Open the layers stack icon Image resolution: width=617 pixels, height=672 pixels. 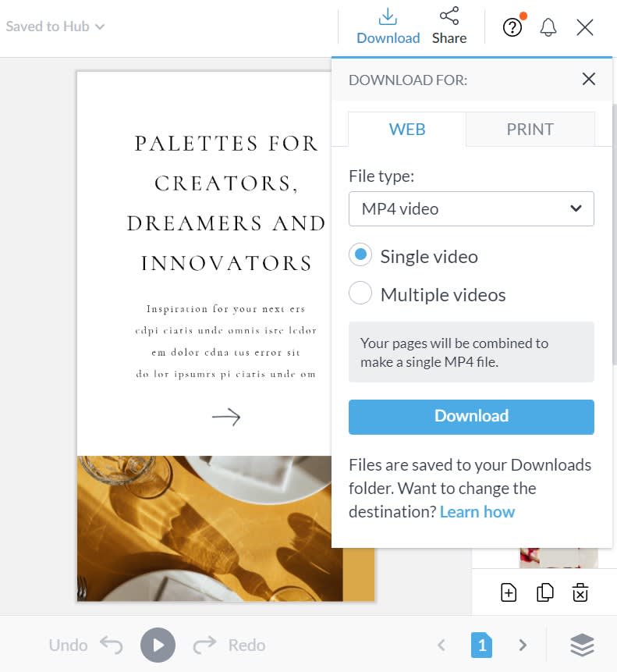pyautogui.click(x=583, y=645)
